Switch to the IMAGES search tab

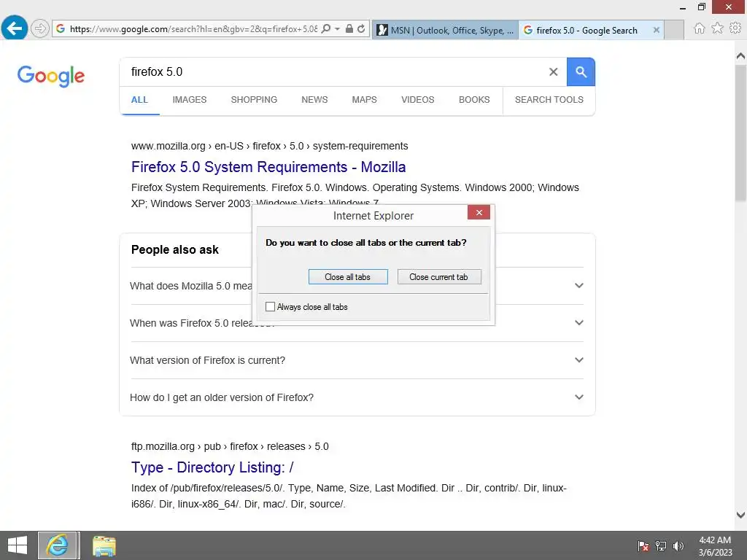(x=190, y=100)
